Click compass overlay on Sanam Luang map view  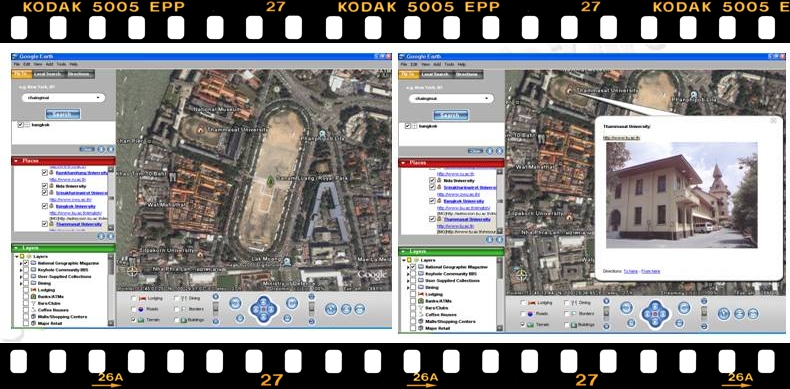point(133,271)
